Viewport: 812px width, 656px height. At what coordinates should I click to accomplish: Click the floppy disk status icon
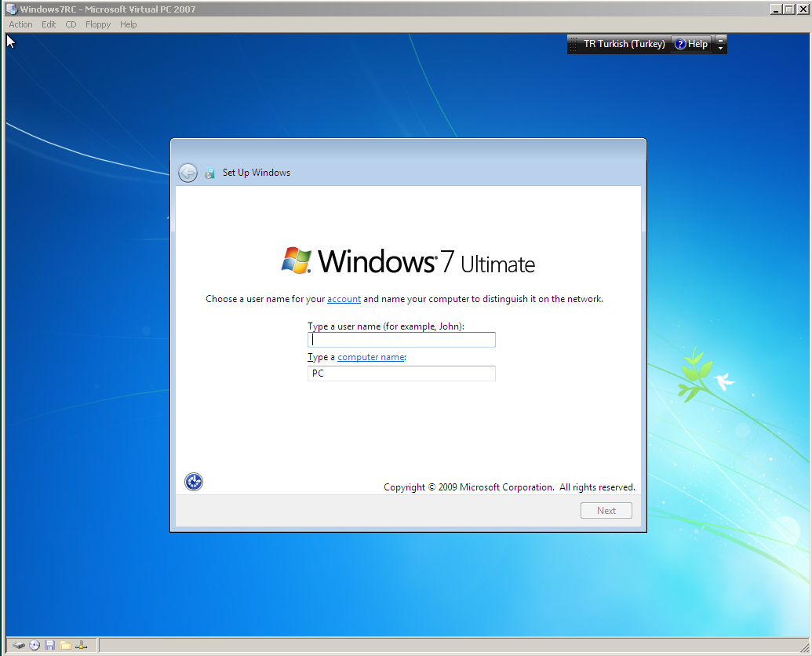49,645
